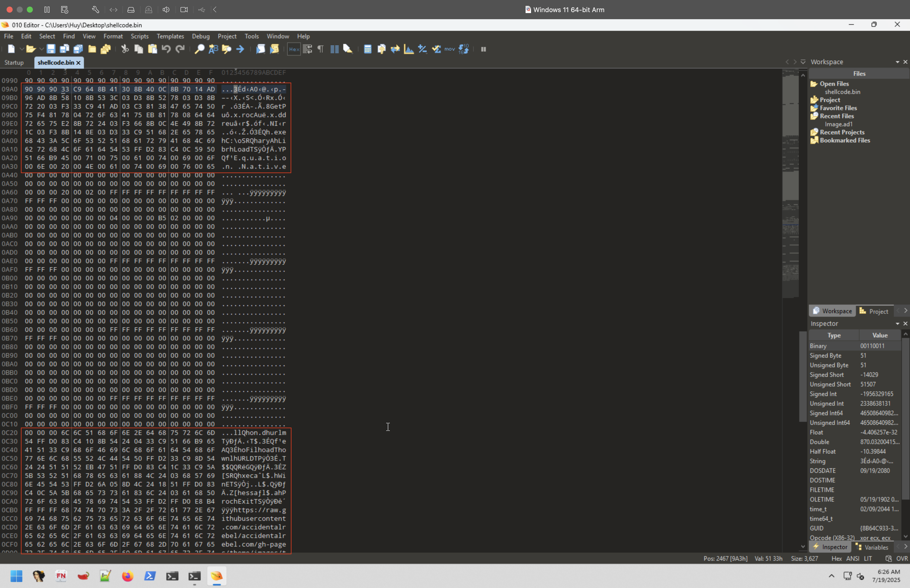The image size is (910, 588).
Task: Toggle OVR insert mode in status bar
Action: pyautogui.click(x=902, y=558)
